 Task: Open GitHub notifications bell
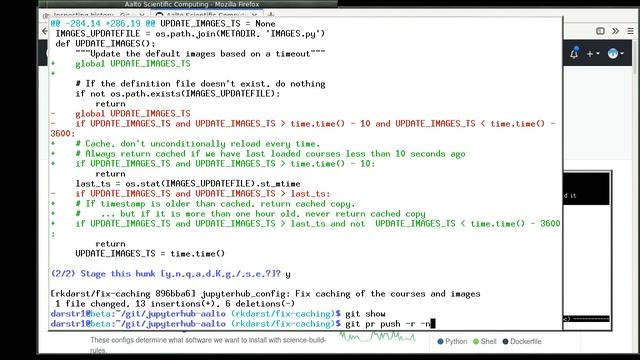point(574,53)
